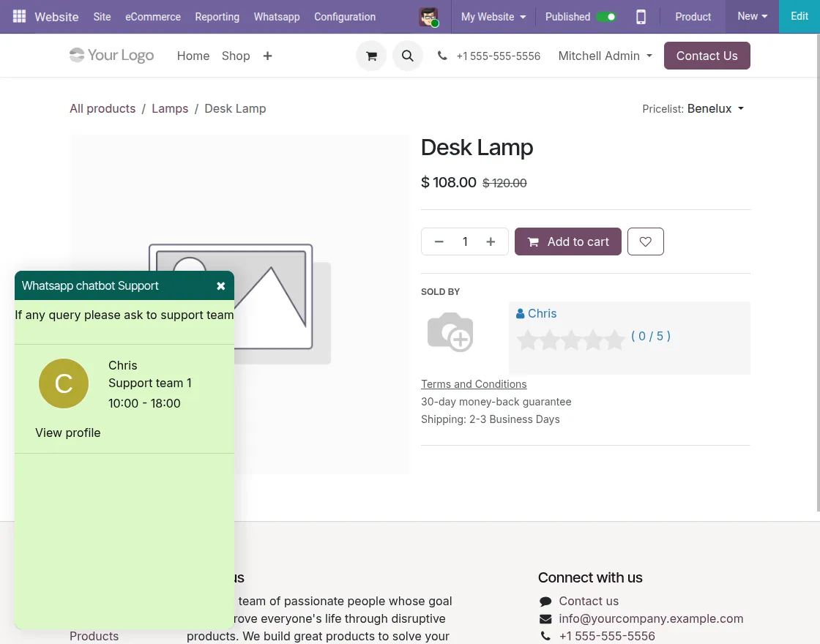
Task: Click the Desk Lamp product title
Action: pos(477,147)
